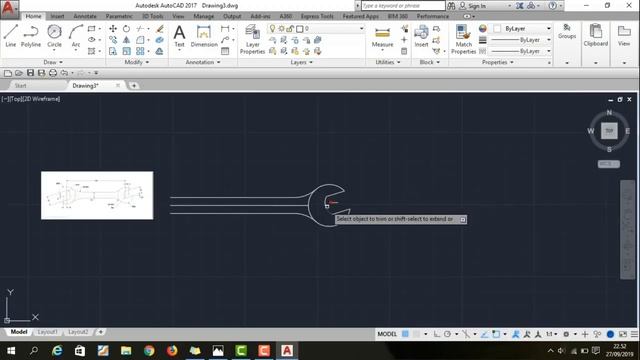Open the Groups panel button
This screenshot has height=360, width=640.
click(x=567, y=32)
